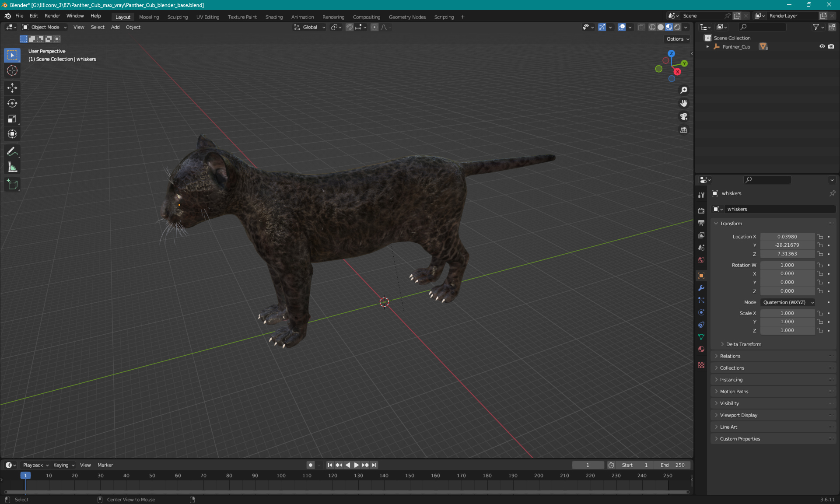
Task: Pick the Scale tool
Action: (12, 119)
